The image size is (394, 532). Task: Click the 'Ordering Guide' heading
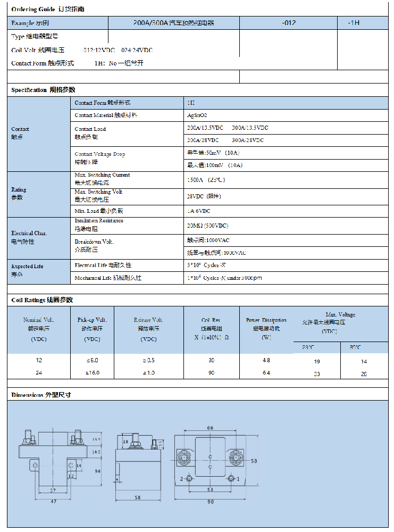pos(48,9)
